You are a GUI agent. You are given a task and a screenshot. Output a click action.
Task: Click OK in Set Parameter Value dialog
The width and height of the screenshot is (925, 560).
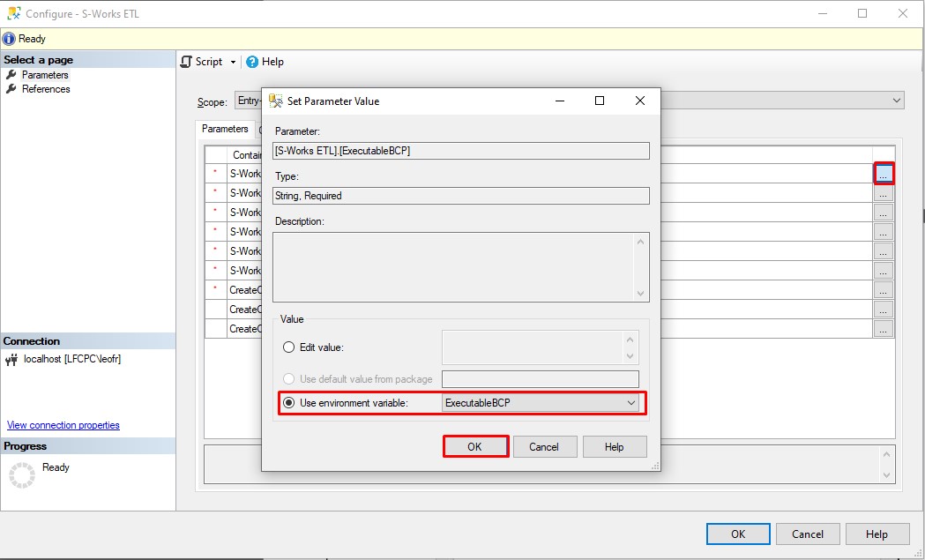click(x=475, y=447)
